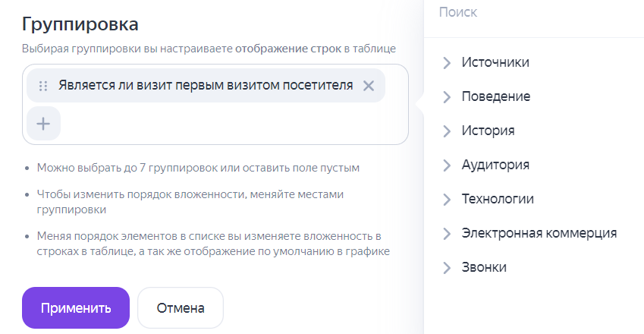The width and height of the screenshot is (644, 334).
Task: Select the Звонки category label
Action: [x=484, y=267]
